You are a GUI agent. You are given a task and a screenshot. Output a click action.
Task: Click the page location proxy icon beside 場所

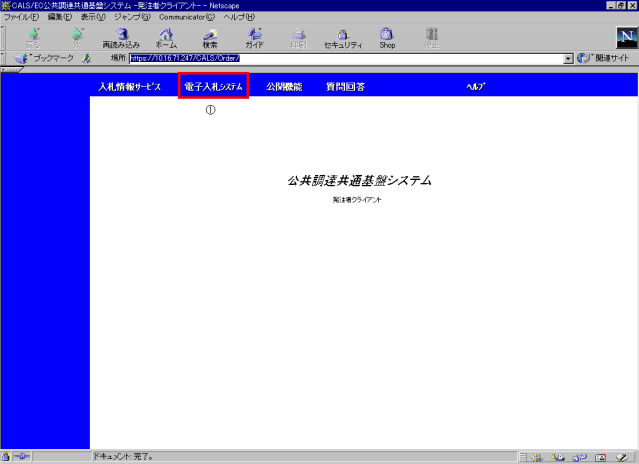point(86,59)
